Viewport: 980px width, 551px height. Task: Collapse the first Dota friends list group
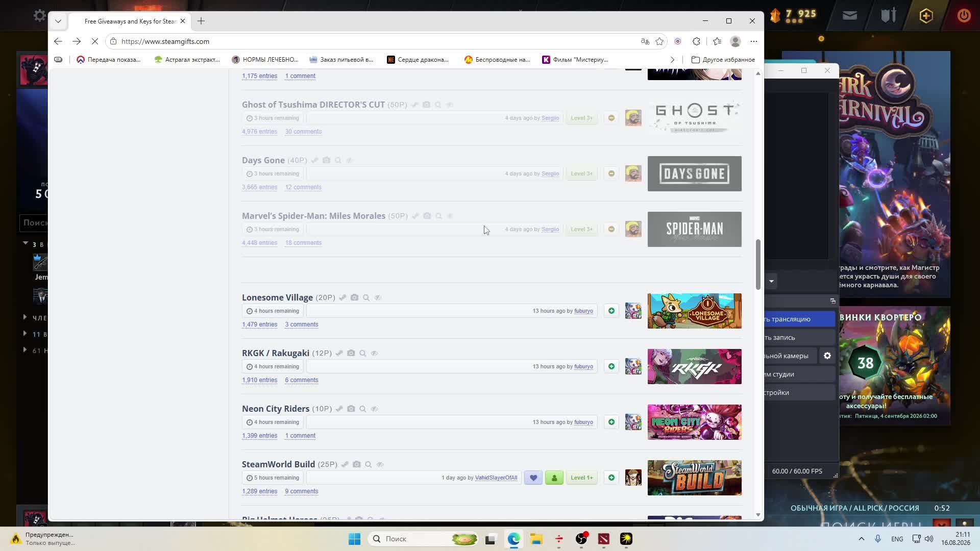pos(26,243)
